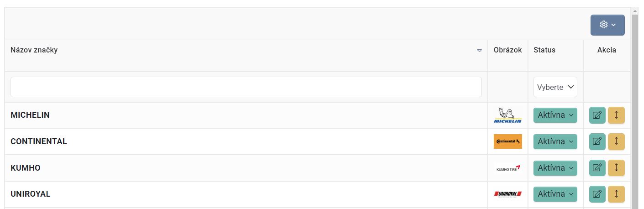Open the gear settings dropdown

coord(607,25)
